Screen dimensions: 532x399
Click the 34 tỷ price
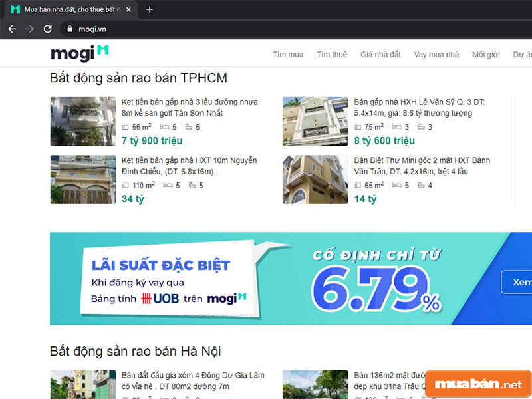pyautogui.click(x=133, y=198)
